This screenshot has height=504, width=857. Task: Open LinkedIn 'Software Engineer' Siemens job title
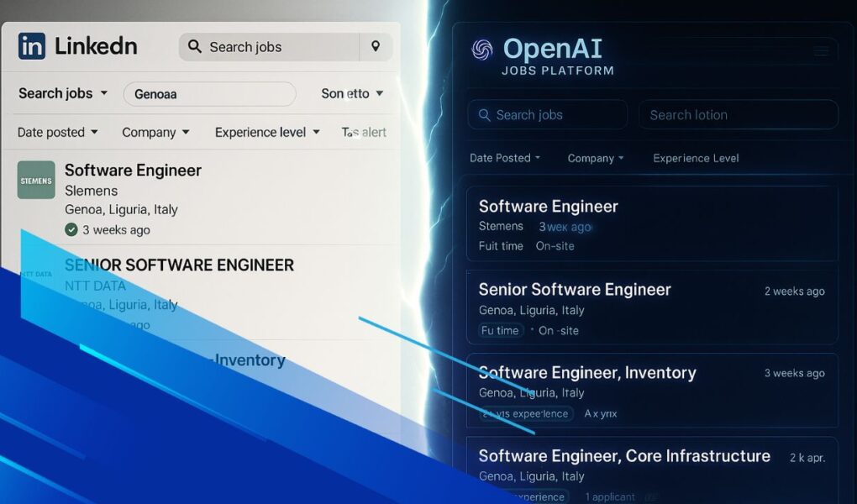coord(133,170)
